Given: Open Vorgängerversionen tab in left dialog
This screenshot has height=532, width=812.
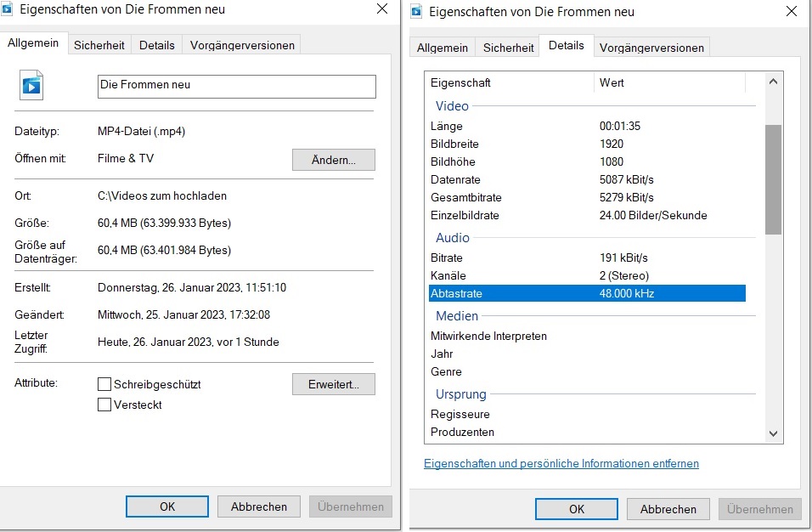Looking at the screenshot, I should click(x=242, y=45).
